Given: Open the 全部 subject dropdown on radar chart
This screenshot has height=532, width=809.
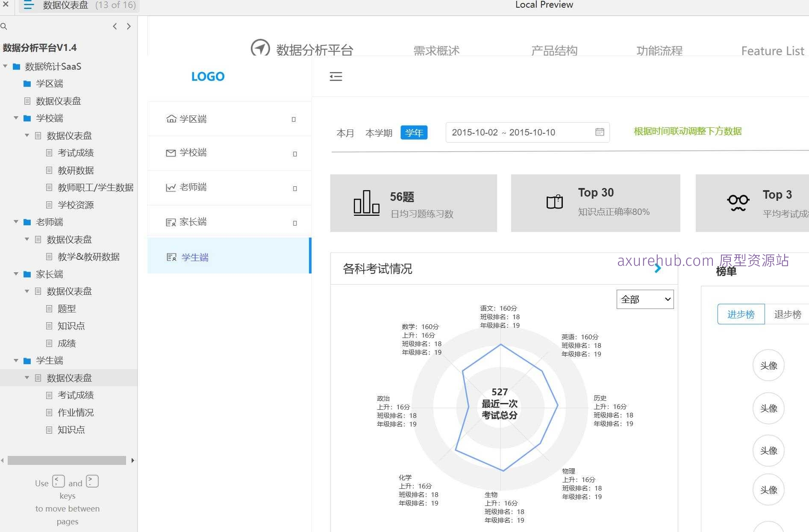Looking at the screenshot, I should click(644, 299).
